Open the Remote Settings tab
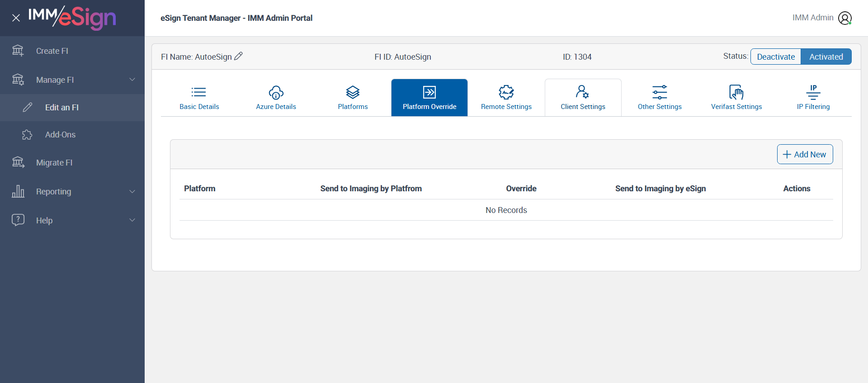 pyautogui.click(x=506, y=98)
